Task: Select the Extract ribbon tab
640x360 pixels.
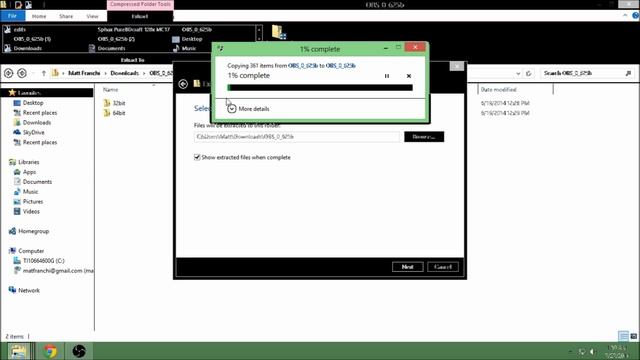Action: [x=140, y=16]
